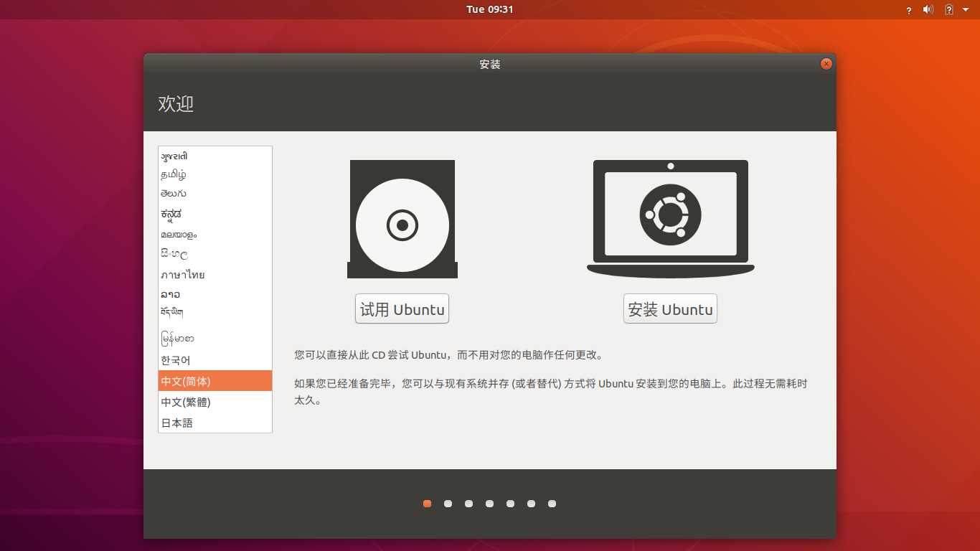Open the accessibility question mark icon in top bar
980x551 pixels.
[x=909, y=10]
